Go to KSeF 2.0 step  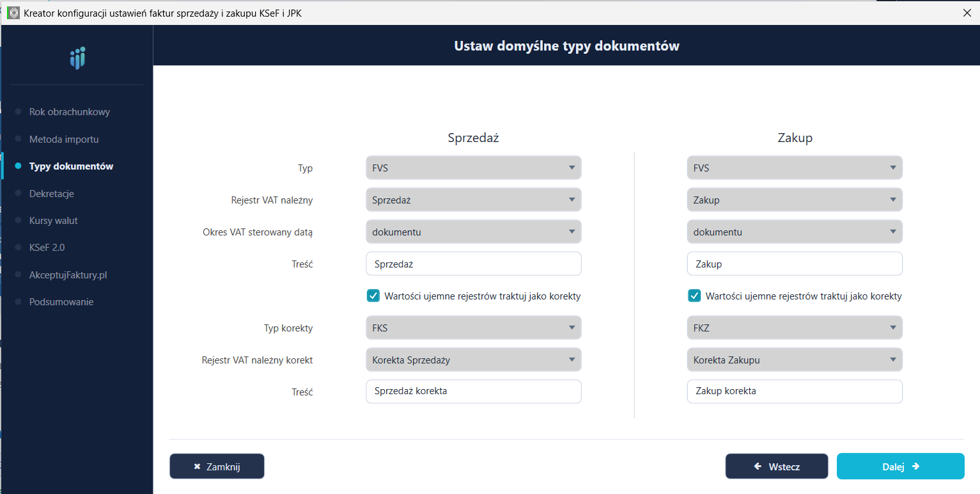[x=47, y=248]
